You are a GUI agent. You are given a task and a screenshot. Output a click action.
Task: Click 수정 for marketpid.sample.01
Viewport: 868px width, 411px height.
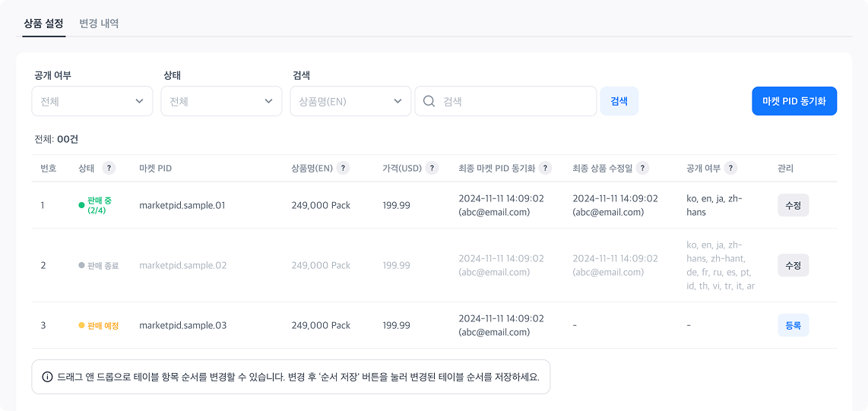pos(793,205)
